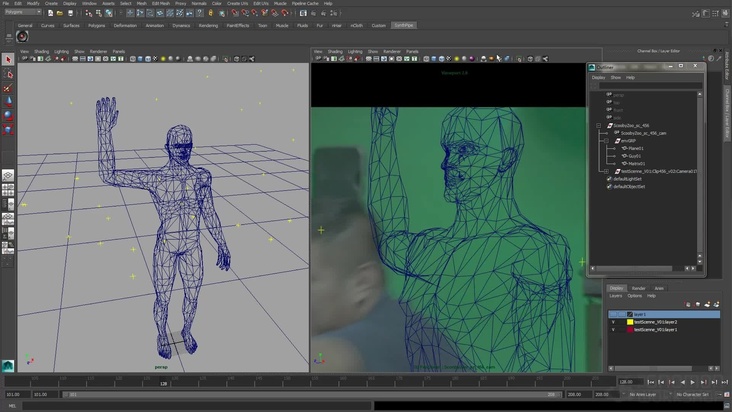Pick the Rotate tool sphere icon
Image resolution: width=732 pixels, height=412 pixels.
coord(8,115)
